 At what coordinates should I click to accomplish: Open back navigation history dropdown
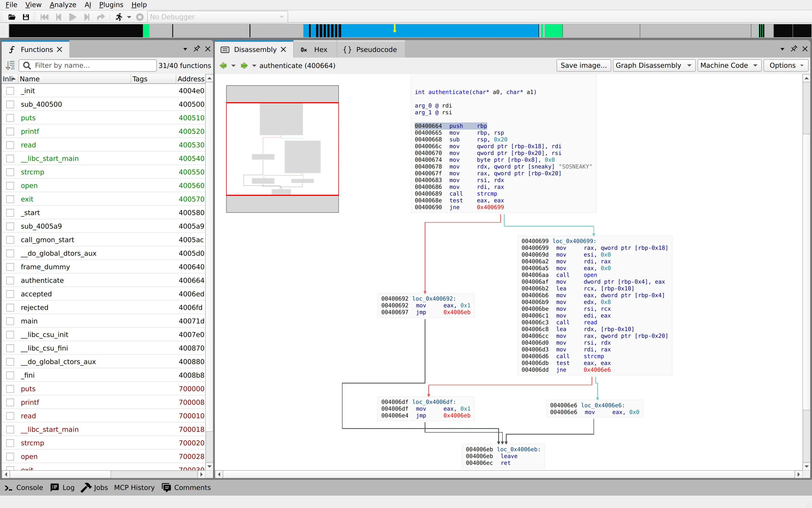coord(233,65)
